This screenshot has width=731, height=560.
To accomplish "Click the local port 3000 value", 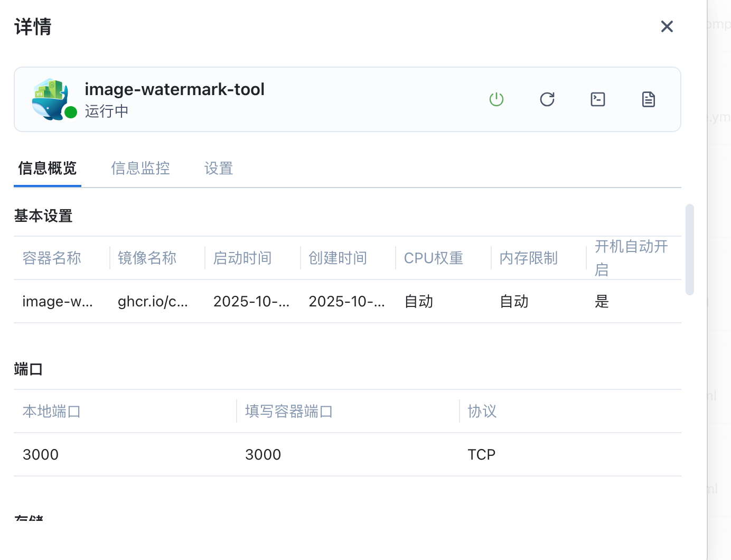I will 41,455.
